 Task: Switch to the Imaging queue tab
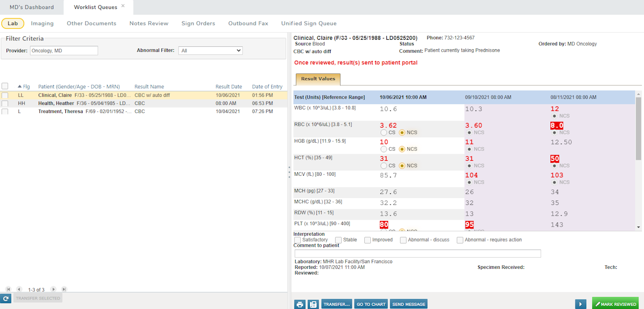tap(42, 23)
